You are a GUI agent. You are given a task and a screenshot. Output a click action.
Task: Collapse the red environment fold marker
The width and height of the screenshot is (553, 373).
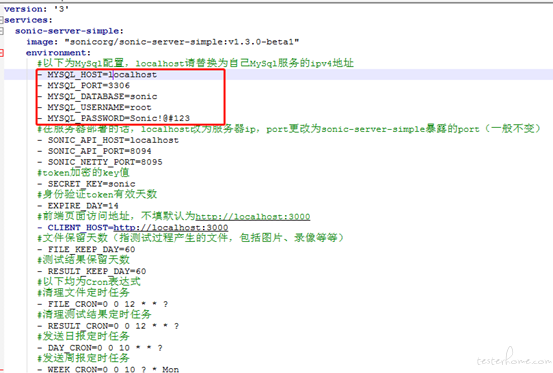(x=1, y=53)
